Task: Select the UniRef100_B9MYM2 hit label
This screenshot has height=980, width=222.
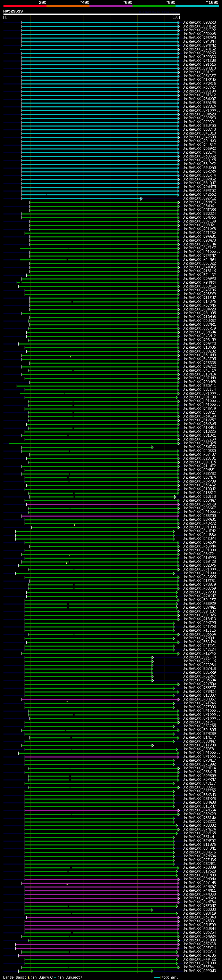Action: coord(199,45)
